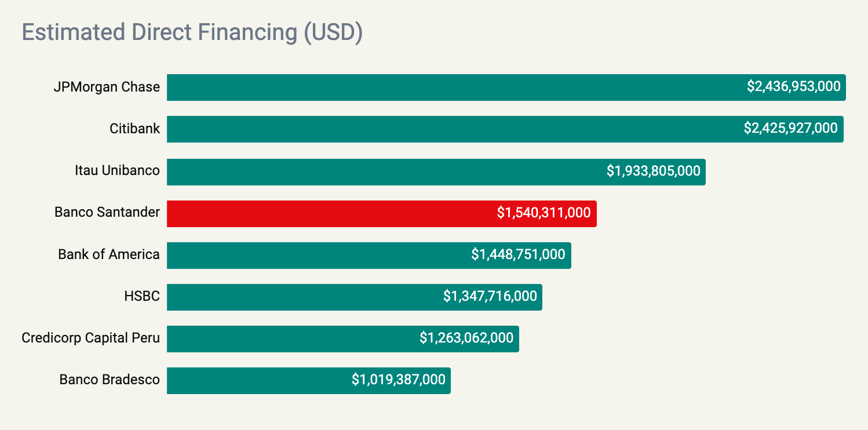Click the JPMorgan Chase axis label

107,87
